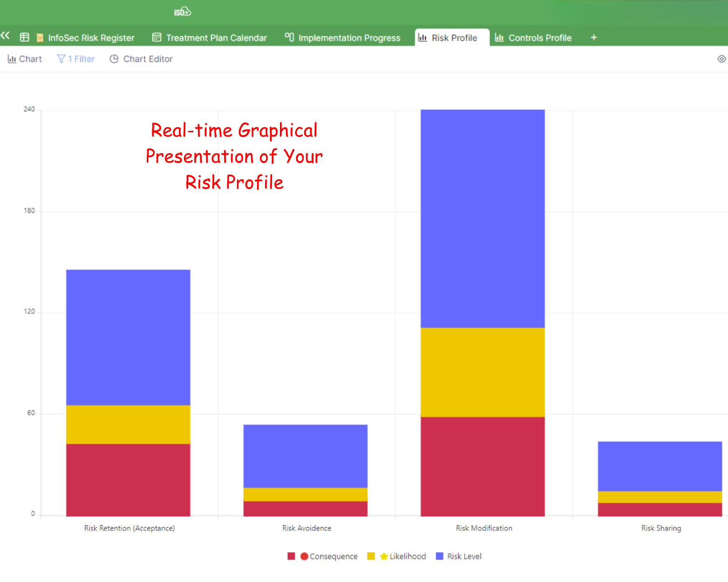Open the Implementation Progress tab

349,38
